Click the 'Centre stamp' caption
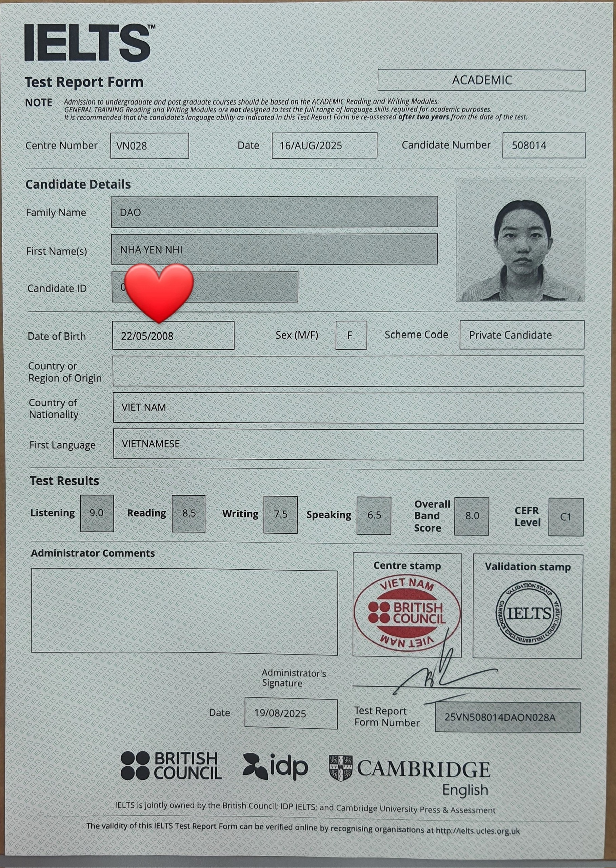This screenshot has height=868, width=616. tap(407, 566)
